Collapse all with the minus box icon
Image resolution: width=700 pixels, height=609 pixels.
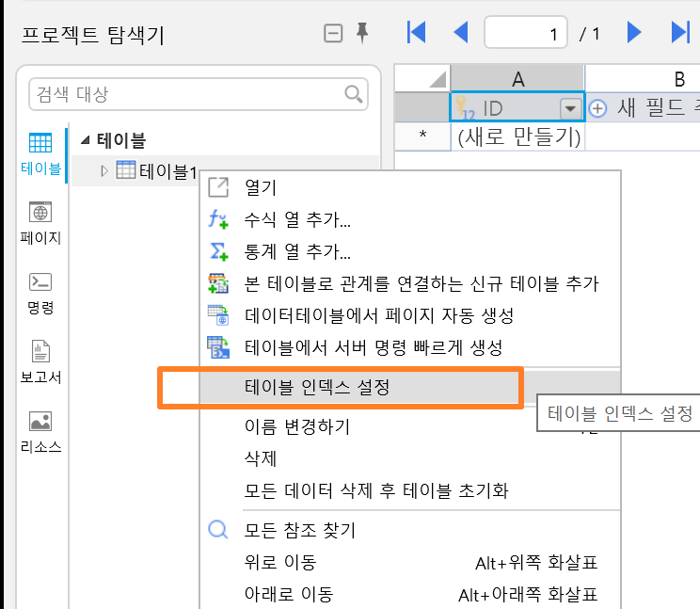[333, 33]
